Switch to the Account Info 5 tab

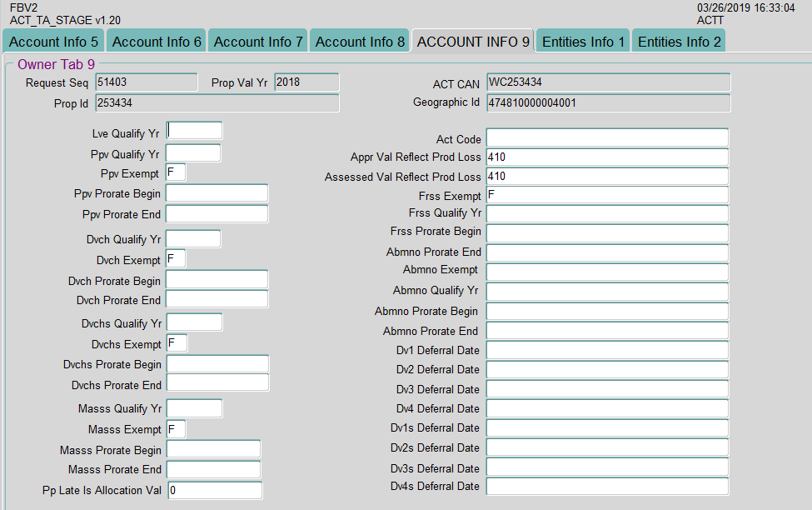point(53,42)
